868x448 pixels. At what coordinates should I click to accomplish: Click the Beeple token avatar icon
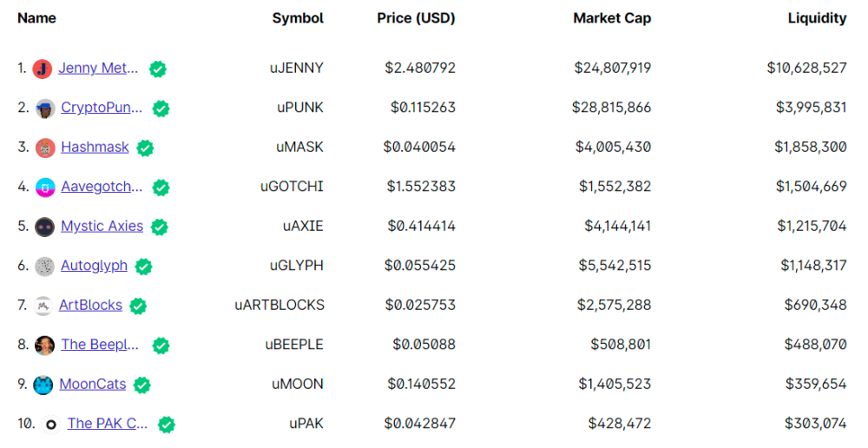pyautogui.click(x=45, y=345)
